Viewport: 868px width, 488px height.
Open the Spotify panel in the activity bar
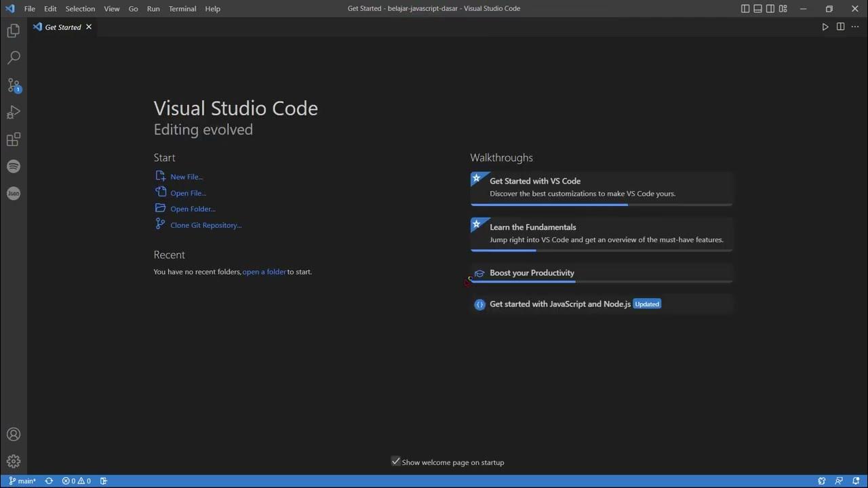[x=14, y=167]
